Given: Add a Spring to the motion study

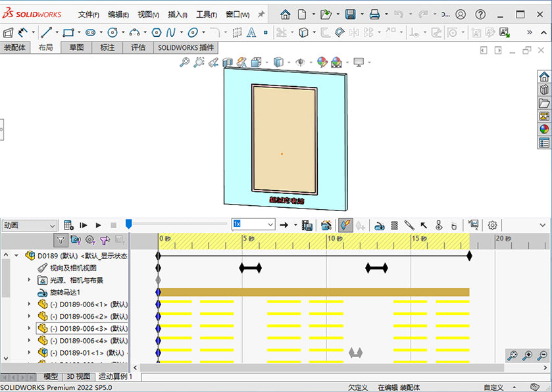Looking at the screenshot, I should [394, 226].
